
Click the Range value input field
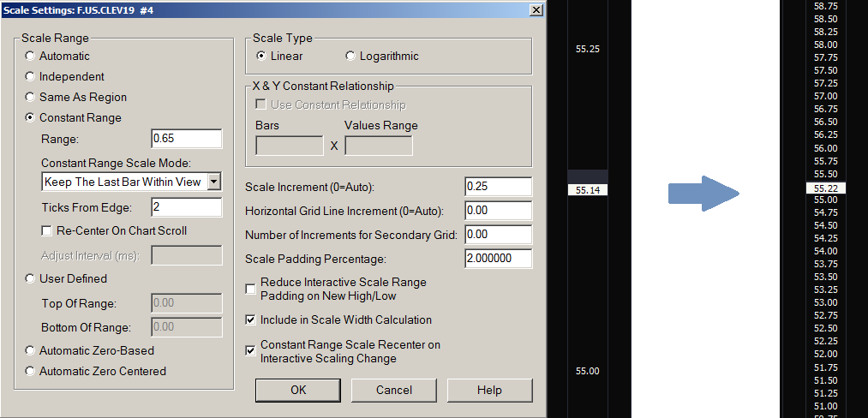pyautogui.click(x=186, y=139)
